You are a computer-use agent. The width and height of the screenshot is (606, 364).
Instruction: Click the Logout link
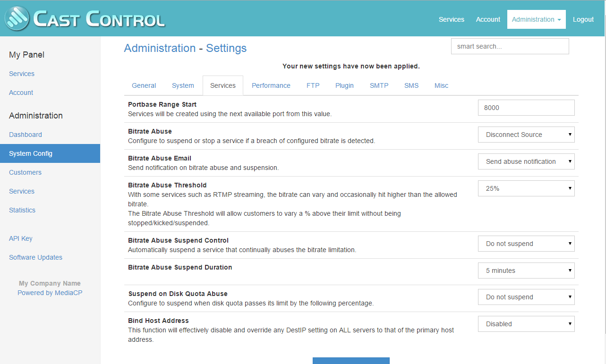coord(583,19)
